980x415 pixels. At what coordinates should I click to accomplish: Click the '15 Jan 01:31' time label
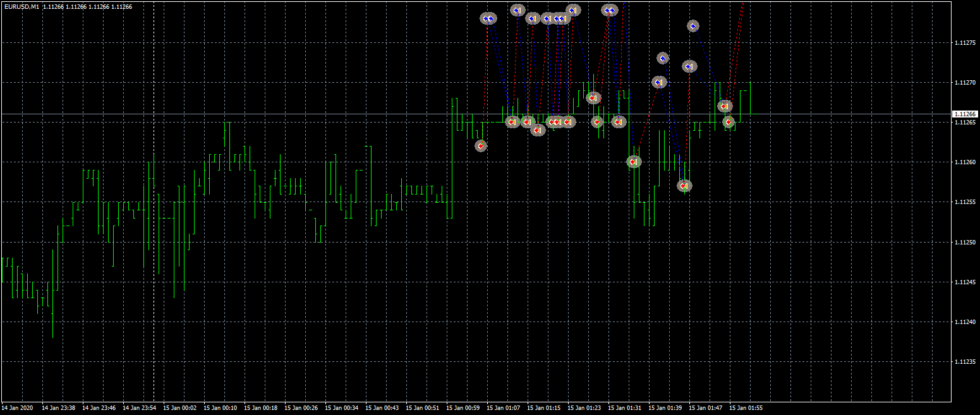[x=625, y=408]
